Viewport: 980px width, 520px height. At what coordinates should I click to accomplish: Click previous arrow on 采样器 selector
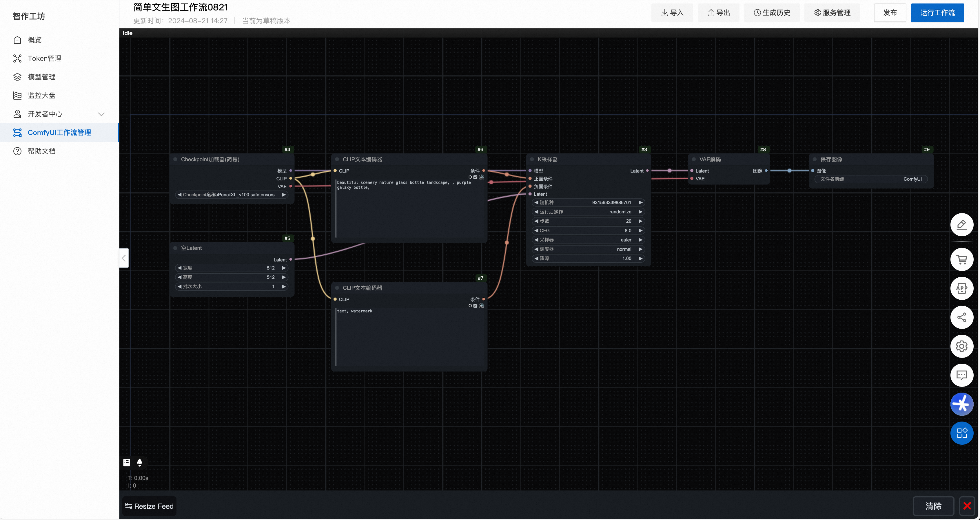click(x=536, y=240)
